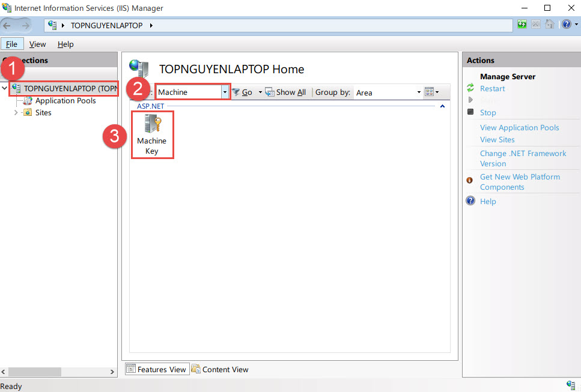Collapse the TOPNGUYENLAPTOP server tree node

click(4, 88)
